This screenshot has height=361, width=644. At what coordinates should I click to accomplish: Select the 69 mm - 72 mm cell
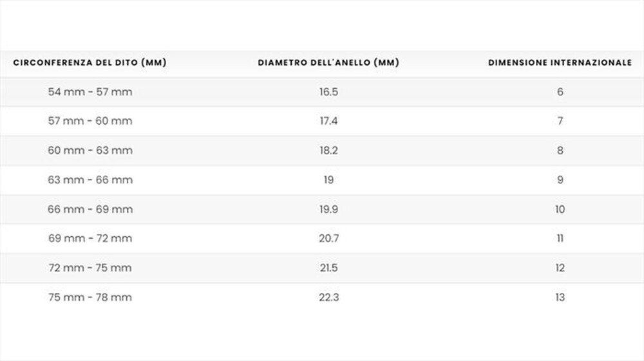pos(90,239)
